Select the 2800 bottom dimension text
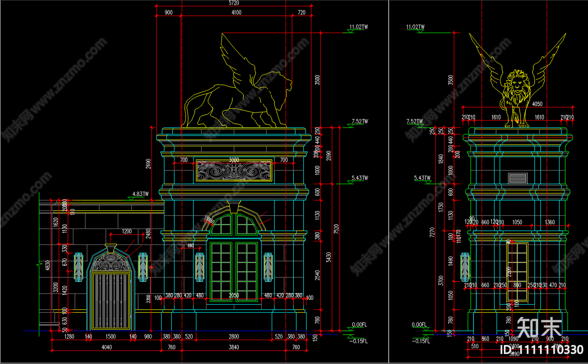Screen dimensions: 588x364 click(x=234, y=336)
